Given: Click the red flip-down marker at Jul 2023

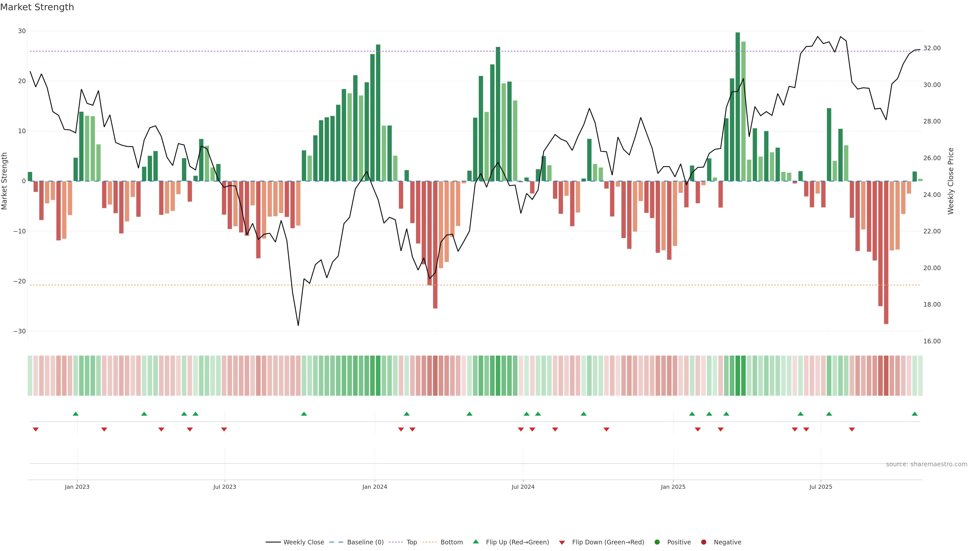Looking at the screenshot, I should [224, 429].
